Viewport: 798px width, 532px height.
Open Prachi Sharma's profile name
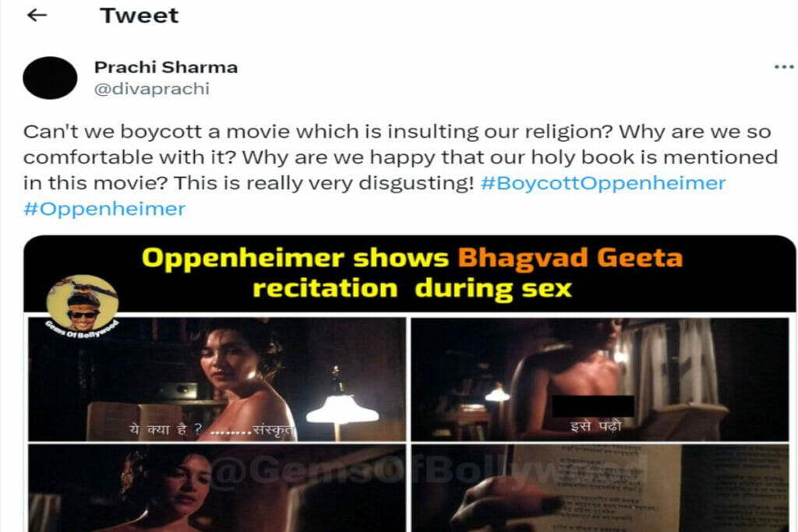166,67
